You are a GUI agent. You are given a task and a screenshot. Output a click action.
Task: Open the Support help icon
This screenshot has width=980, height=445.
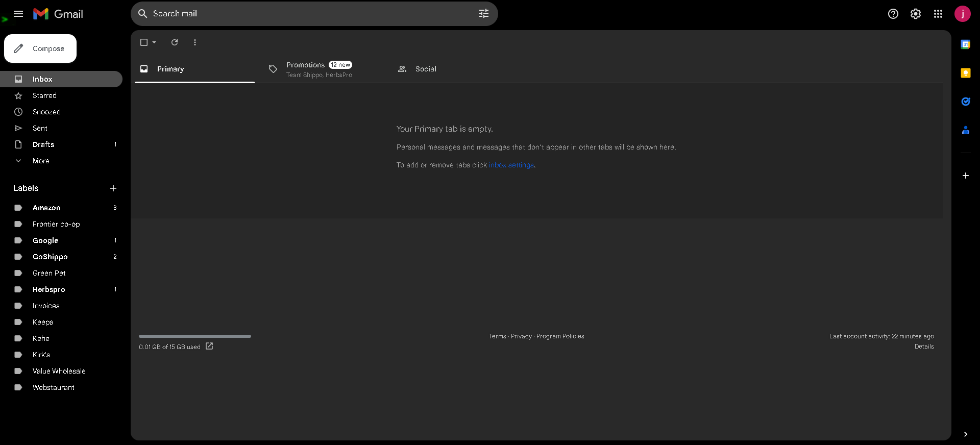click(x=893, y=14)
